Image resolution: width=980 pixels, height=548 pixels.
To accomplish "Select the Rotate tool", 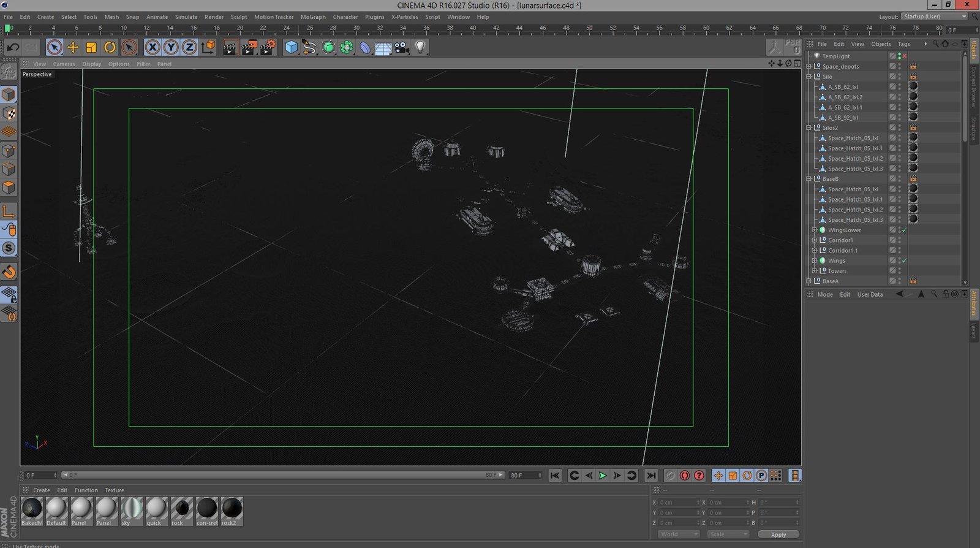I will (110, 47).
